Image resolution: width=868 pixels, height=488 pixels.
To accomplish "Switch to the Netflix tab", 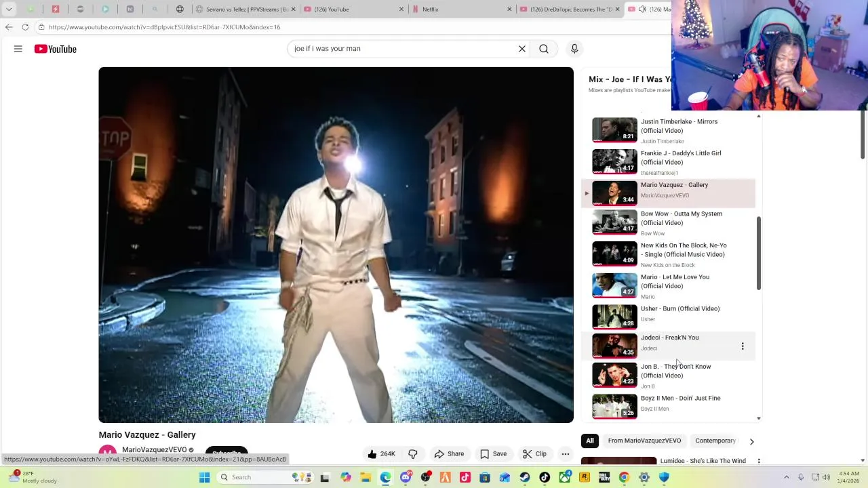I will pos(462,9).
